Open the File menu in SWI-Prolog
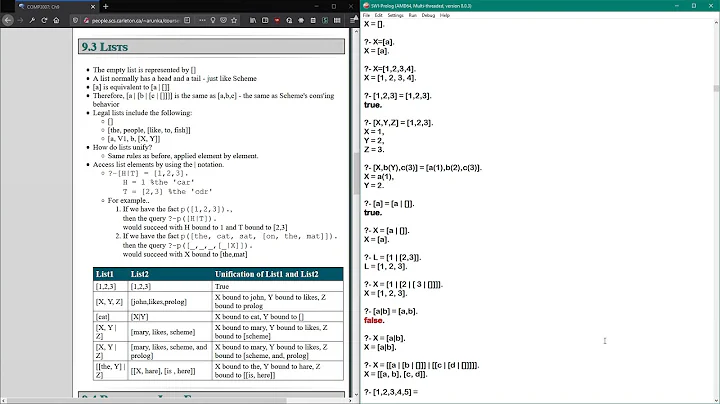This screenshot has width=720, height=404. 367,15
